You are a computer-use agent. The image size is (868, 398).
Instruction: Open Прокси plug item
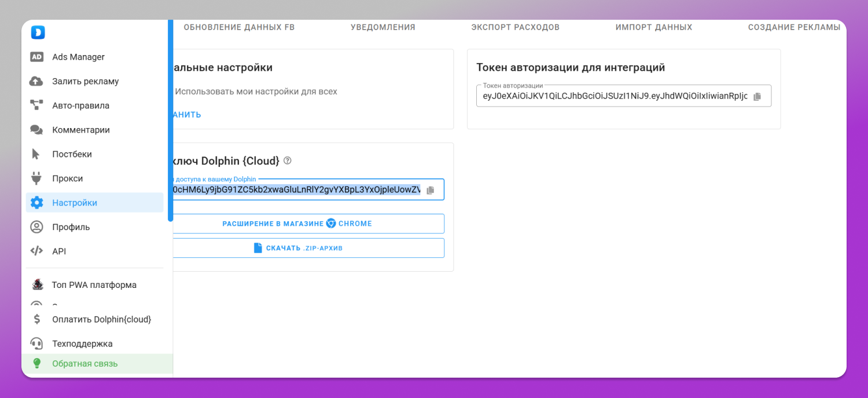(x=95, y=178)
